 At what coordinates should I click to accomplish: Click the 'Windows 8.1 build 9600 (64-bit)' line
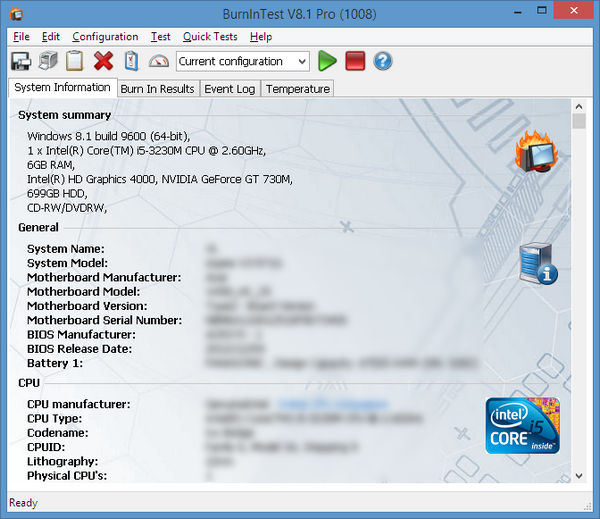(x=109, y=136)
